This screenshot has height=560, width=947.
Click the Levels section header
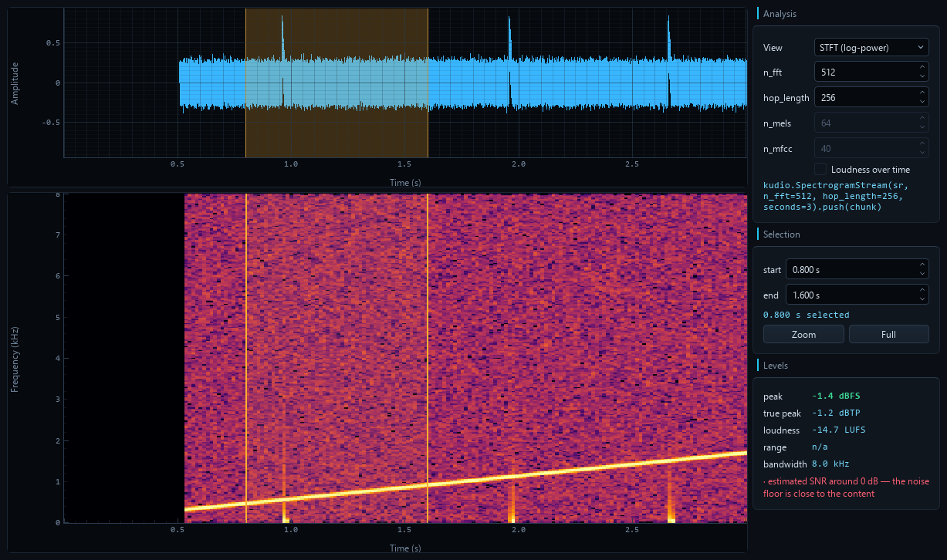(775, 365)
